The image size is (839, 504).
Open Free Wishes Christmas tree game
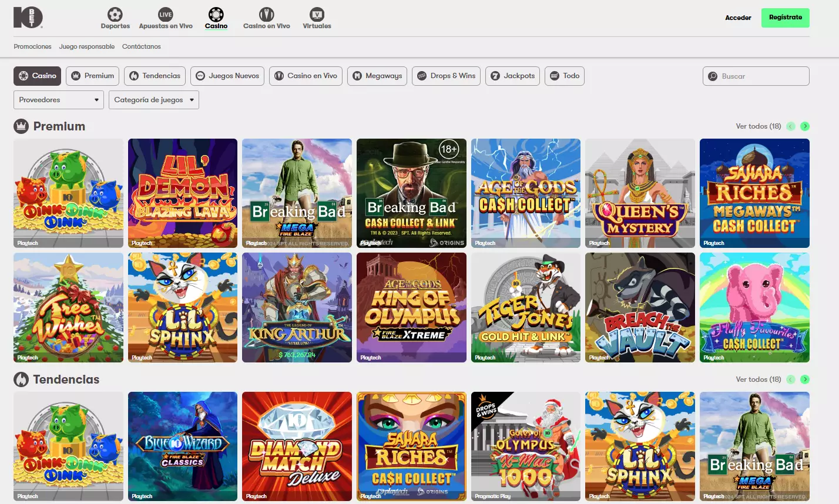(x=69, y=308)
